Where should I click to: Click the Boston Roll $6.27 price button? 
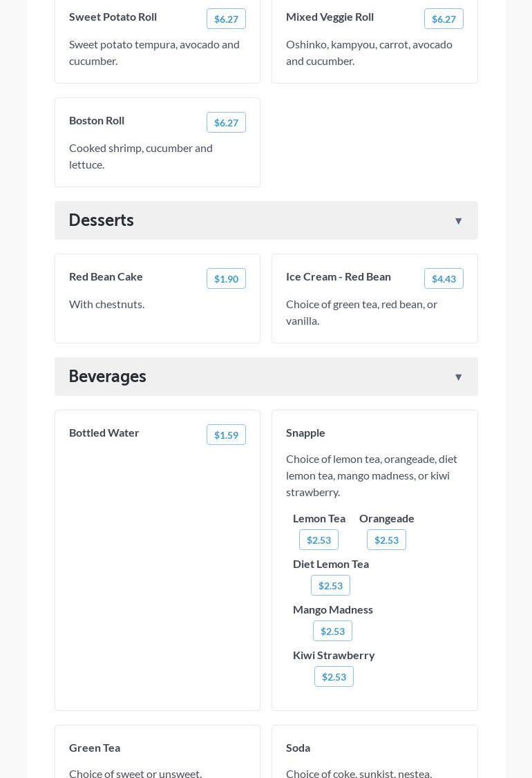226,123
